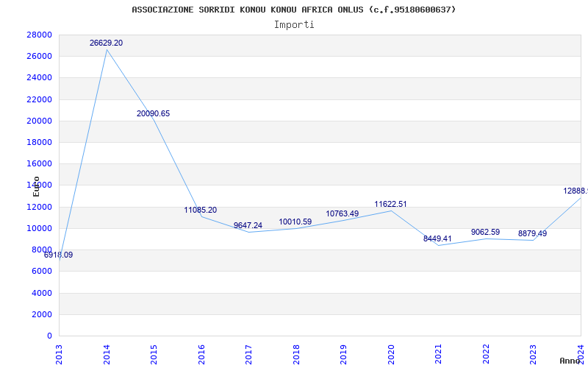This screenshot has height=368, width=588.
Task: Select x-axis year 2023
Action: pyautogui.click(x=533, y=355)
